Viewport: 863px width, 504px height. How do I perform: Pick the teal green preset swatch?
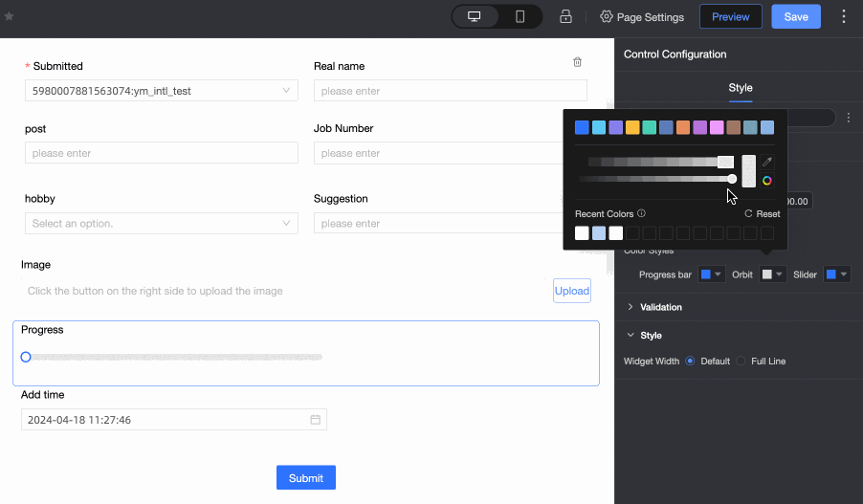pyautogui.click(x=650, y=127)
